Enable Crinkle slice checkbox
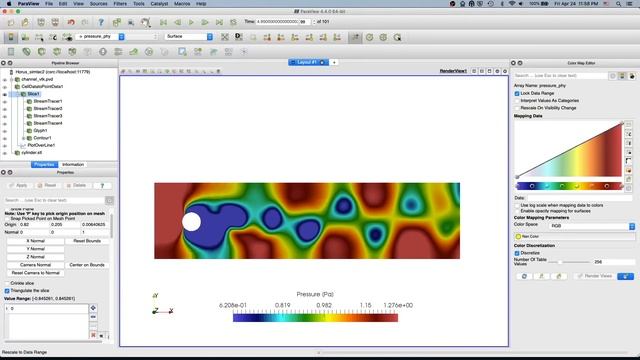 click(7, 283)
